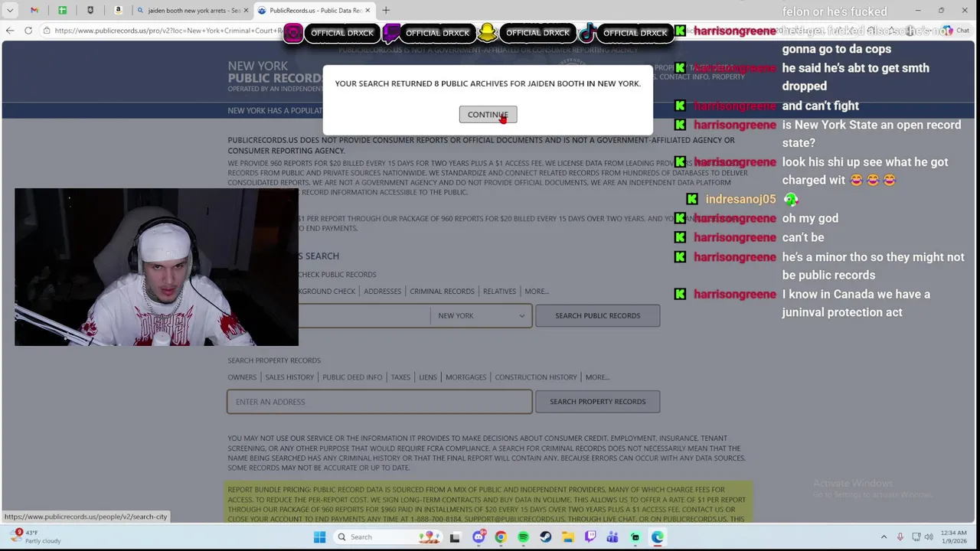This screenshot has height=551, width=980.
Task: Open Spotify from the taskbar
Action: point(523,536)
